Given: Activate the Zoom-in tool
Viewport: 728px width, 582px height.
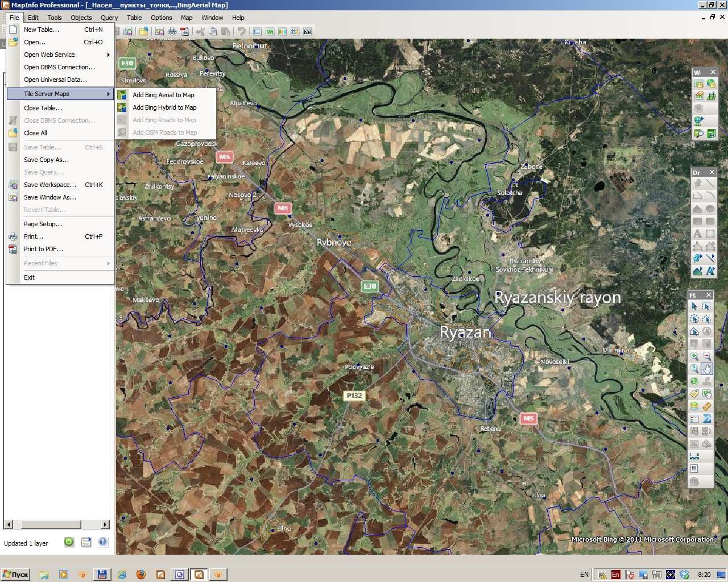Looking at the screenshot, I should pyautogui.click(x=694, y=356).
